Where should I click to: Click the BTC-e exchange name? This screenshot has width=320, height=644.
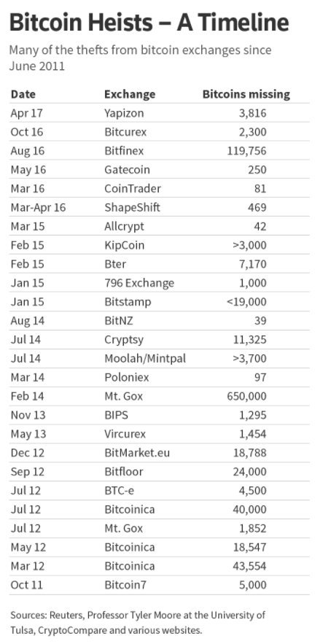point(116,491)
